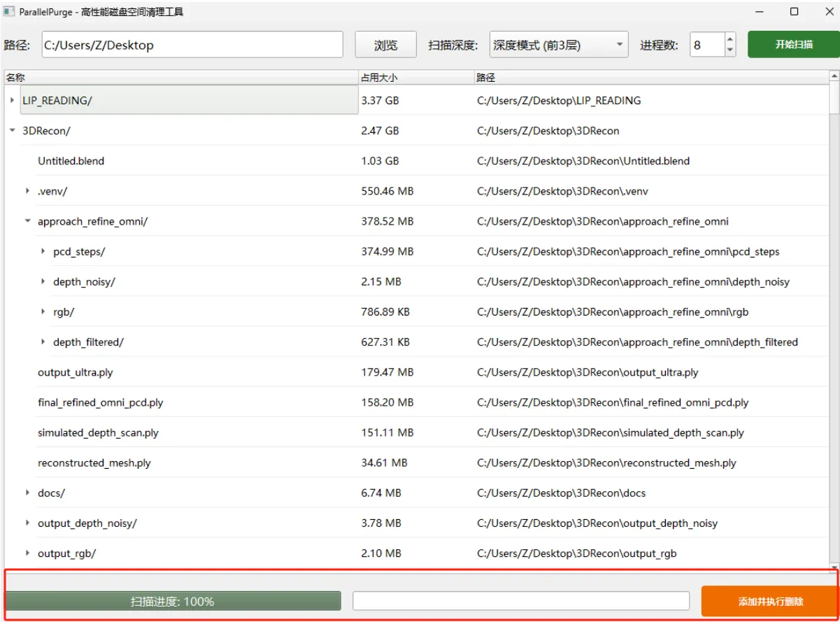Select the output_ultra.ply file
This screenshot has width=840, height=622.
pyautogui.click(x=76, y=372)
